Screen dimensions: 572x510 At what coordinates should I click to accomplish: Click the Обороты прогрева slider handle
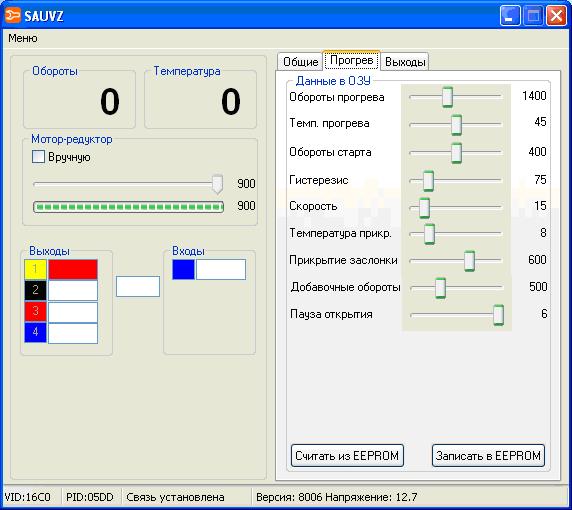click(x=448, y=97)
